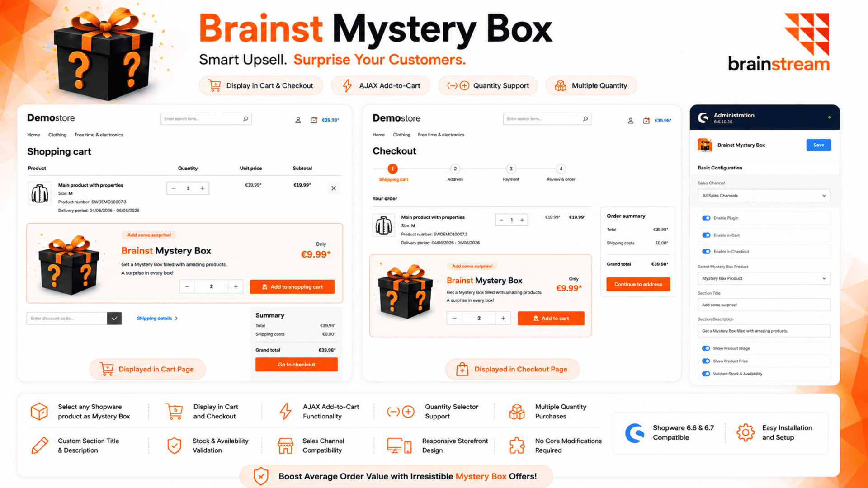The image size is (868, 488).
Task: Click the Shopware icon beside Shopware 6.6 & 6.7 Compatible
Action: (635, 432)
